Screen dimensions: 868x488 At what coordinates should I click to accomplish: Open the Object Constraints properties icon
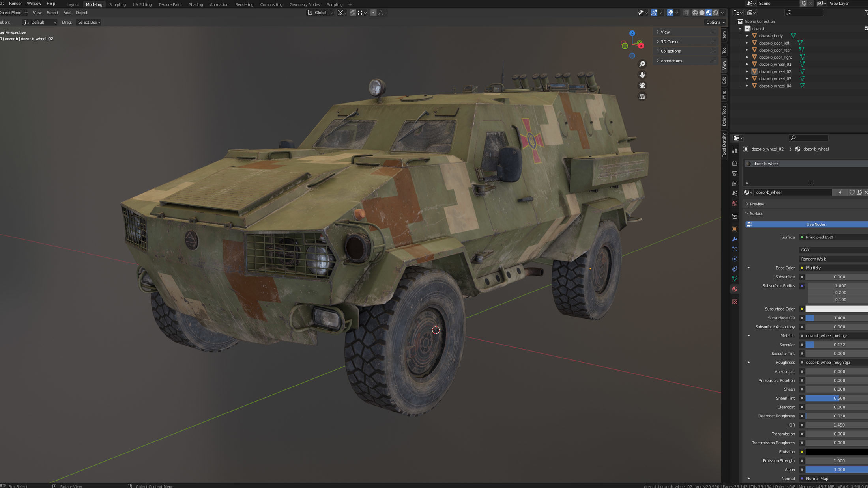[x=735, y=269]
